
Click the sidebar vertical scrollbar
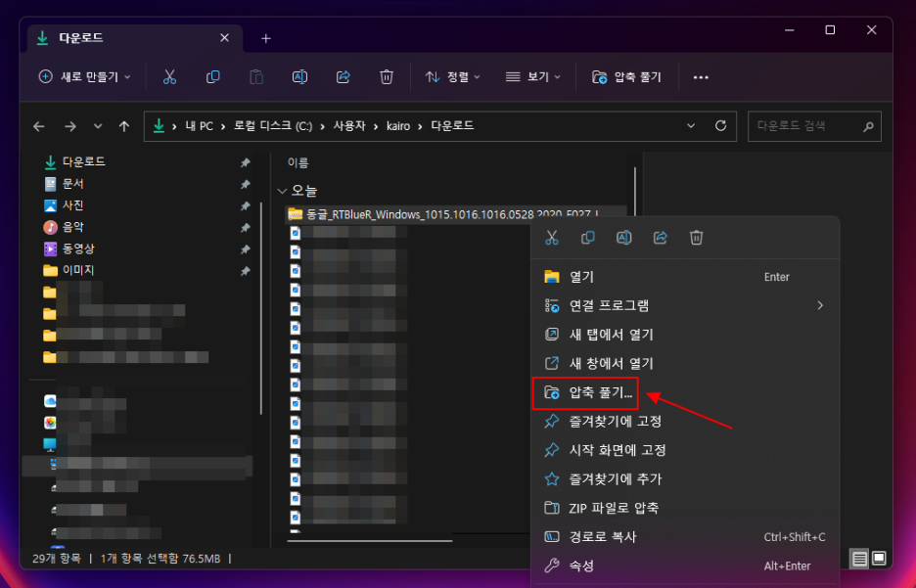(261, 308)
